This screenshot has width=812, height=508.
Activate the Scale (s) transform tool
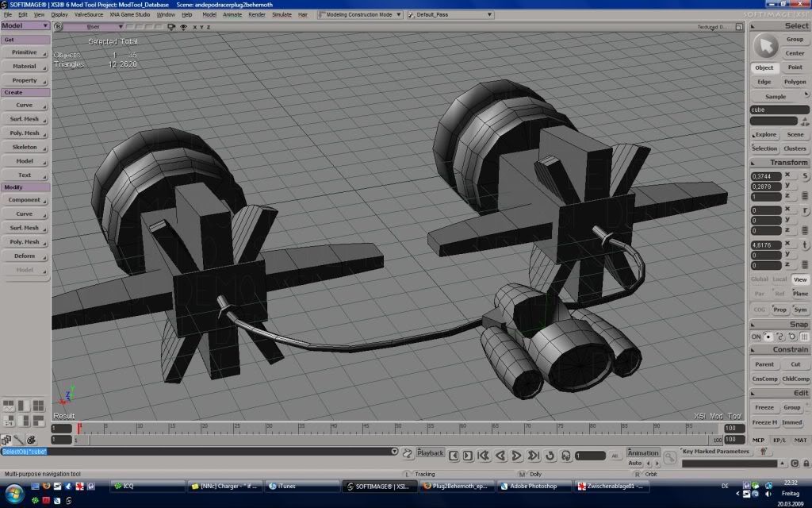click(x=805, y=176)
